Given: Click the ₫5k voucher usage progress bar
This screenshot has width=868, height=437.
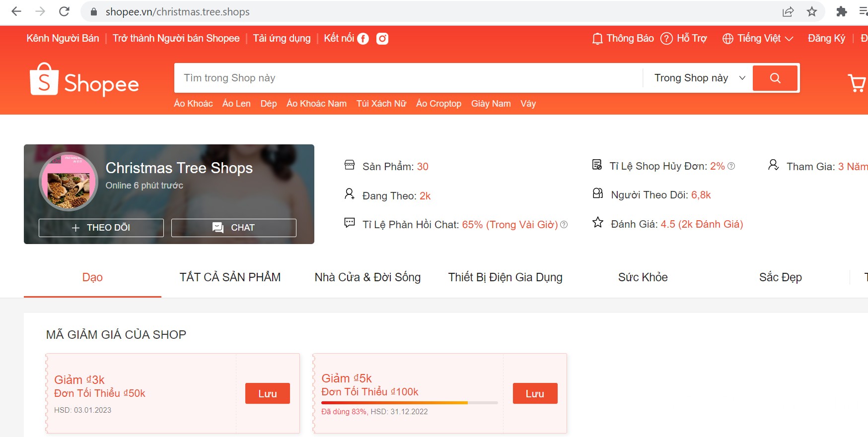Looking at the screenshot, I should point(409,403).
